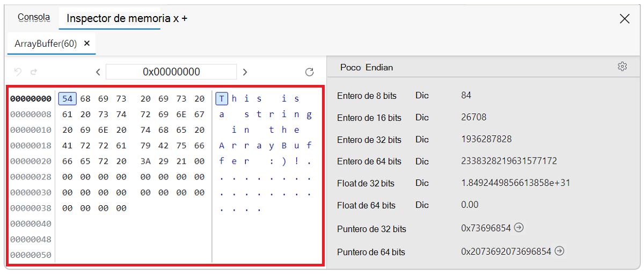Close the memory inspector panel

pyautogui.click(x=625, y=19)
